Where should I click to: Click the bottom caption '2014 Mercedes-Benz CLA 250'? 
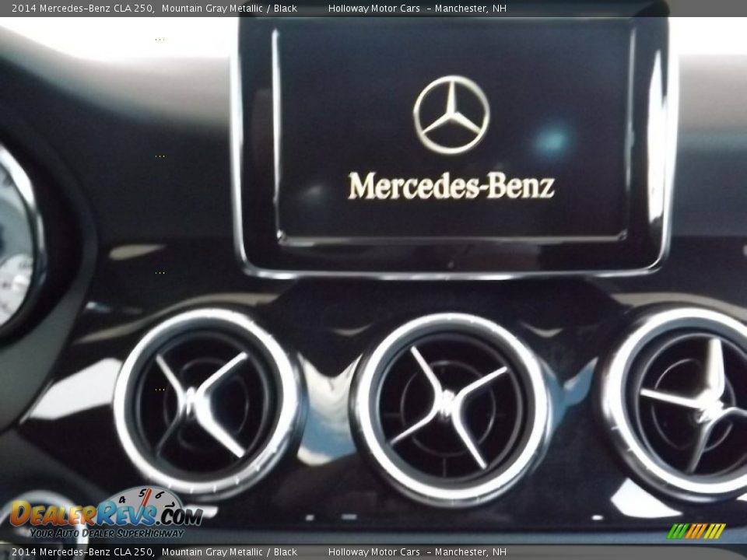pyautogui.click(x=82, y=552)
